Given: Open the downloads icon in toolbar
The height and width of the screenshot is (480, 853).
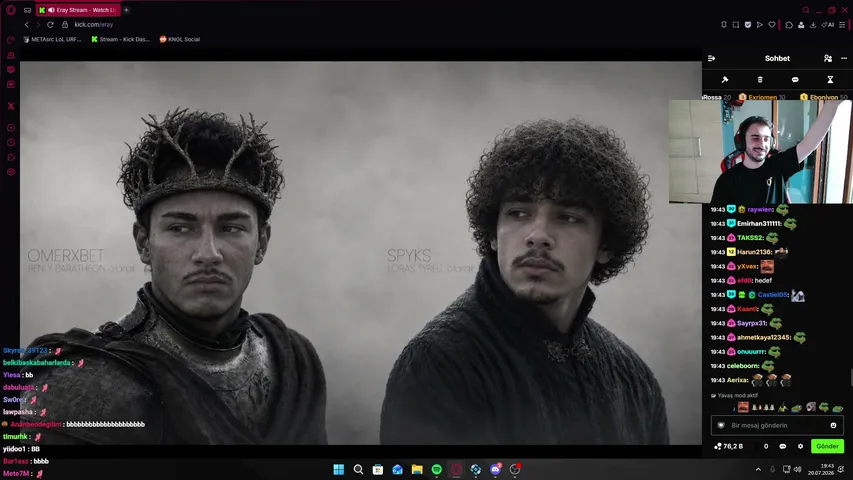Looking at the screenshot, I should click(x=813, y=24).
